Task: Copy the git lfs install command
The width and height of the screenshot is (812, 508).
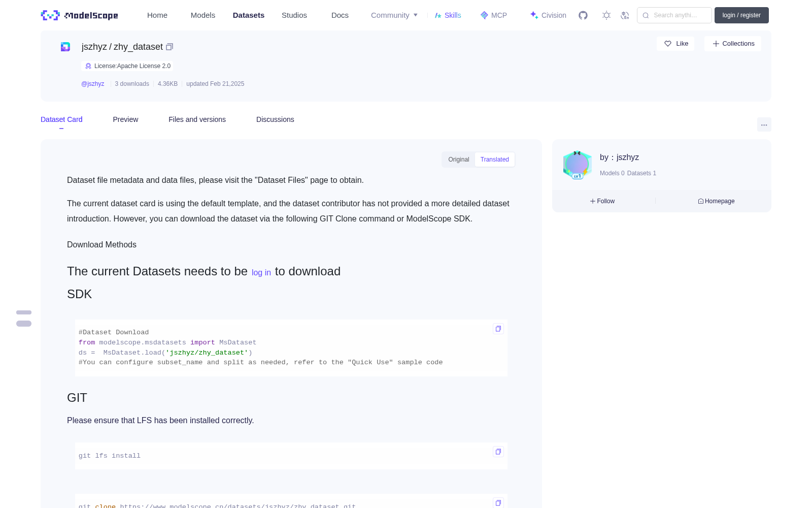Action: pyautogui.click(x=498, y=452)
